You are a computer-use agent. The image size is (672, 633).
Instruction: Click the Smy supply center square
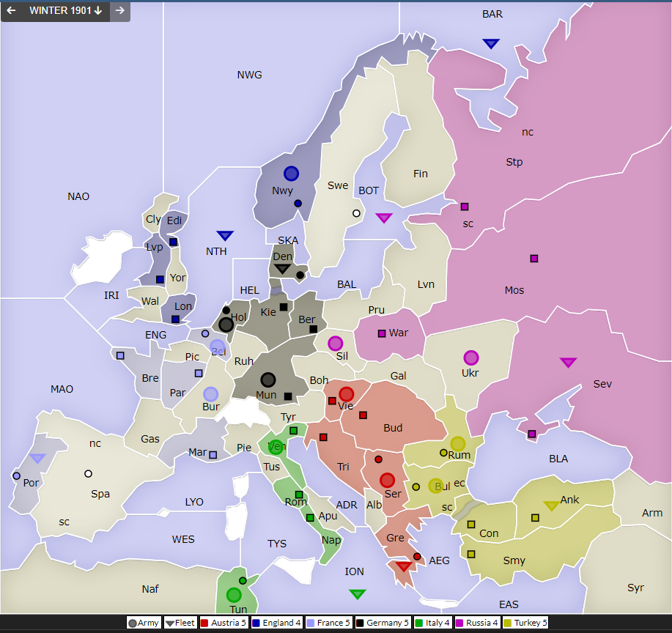(471, 554)
